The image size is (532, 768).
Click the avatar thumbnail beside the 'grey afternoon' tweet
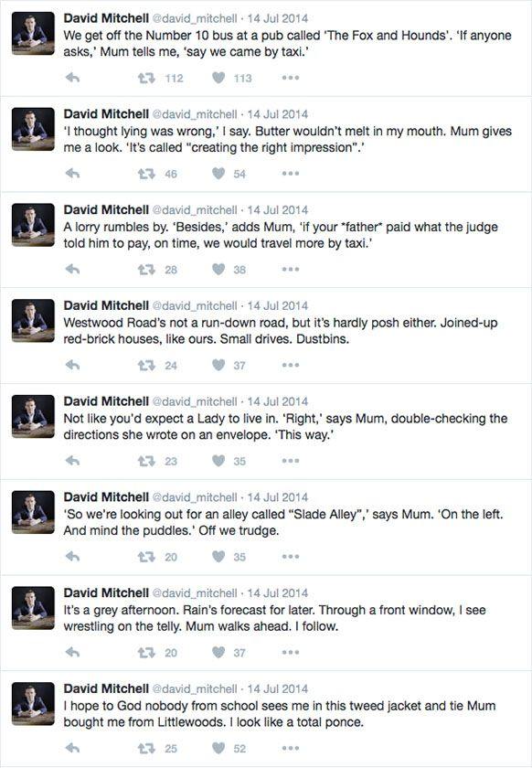pos(33,608)
